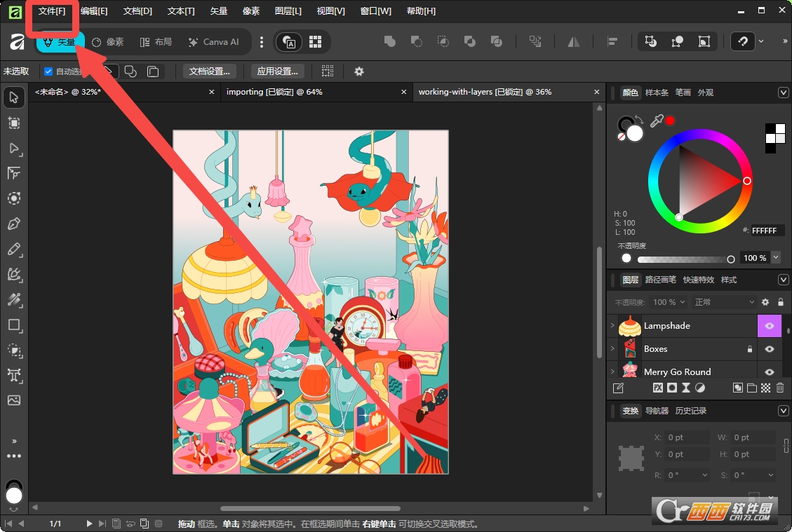Unlock the Boxes layer padlock

click(x=750, y=349)
